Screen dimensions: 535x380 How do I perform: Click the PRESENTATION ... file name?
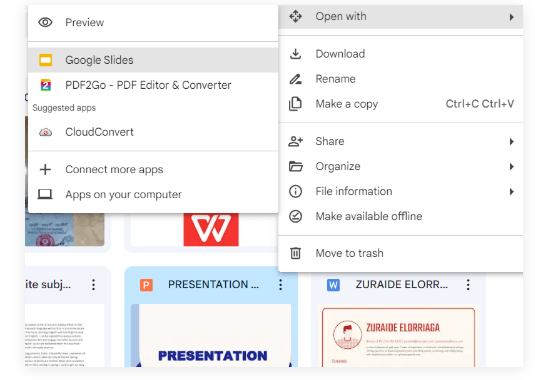point(213,284)
